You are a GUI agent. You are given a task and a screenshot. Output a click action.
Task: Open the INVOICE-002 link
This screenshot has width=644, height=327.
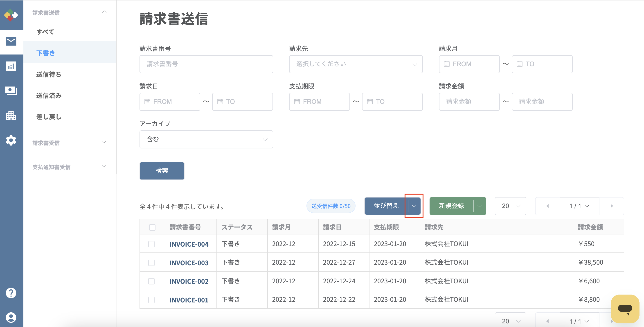189,281
